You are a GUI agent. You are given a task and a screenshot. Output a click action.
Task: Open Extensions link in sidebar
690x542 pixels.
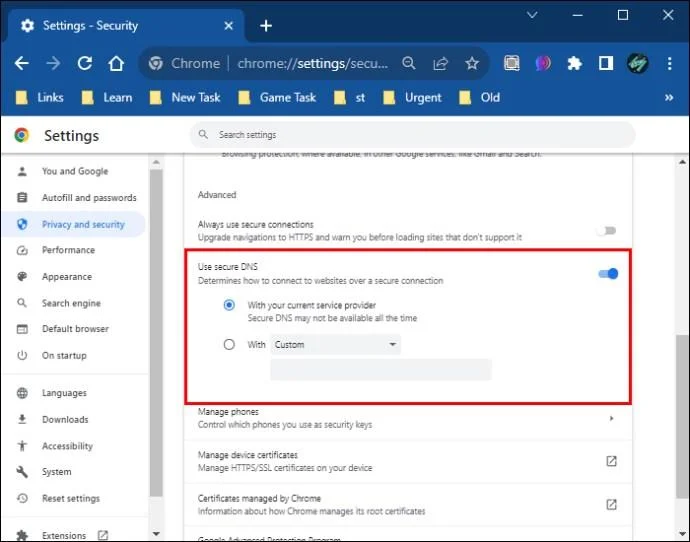tap(64, 535)
